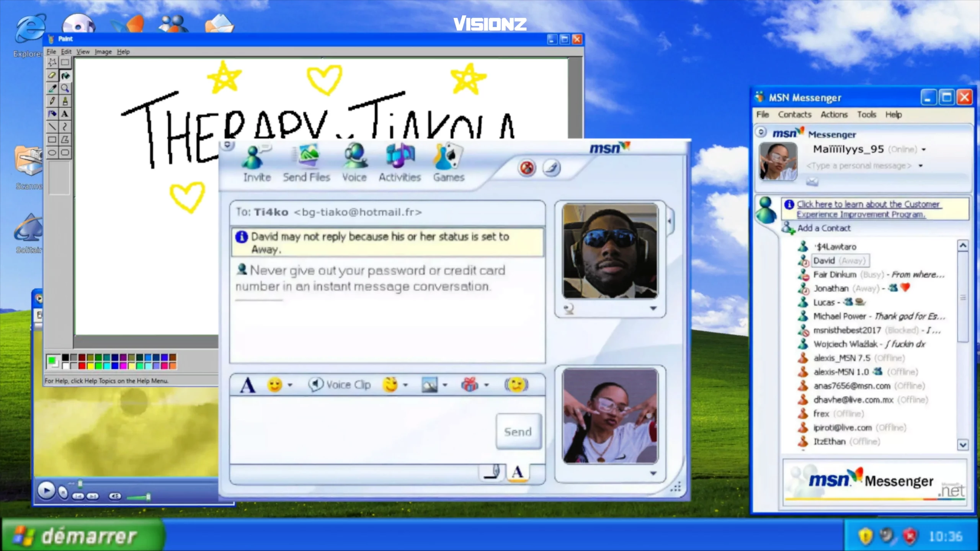The width and height of the screenshot is (980, 551).
Task: Open the File menu in Paint
Action: (51, 52)
